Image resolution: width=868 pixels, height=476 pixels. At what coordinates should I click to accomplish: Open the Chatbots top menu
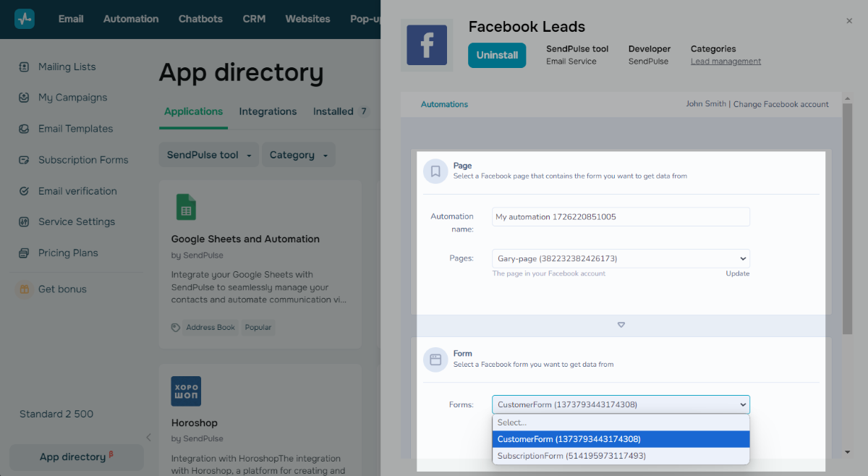200,19
